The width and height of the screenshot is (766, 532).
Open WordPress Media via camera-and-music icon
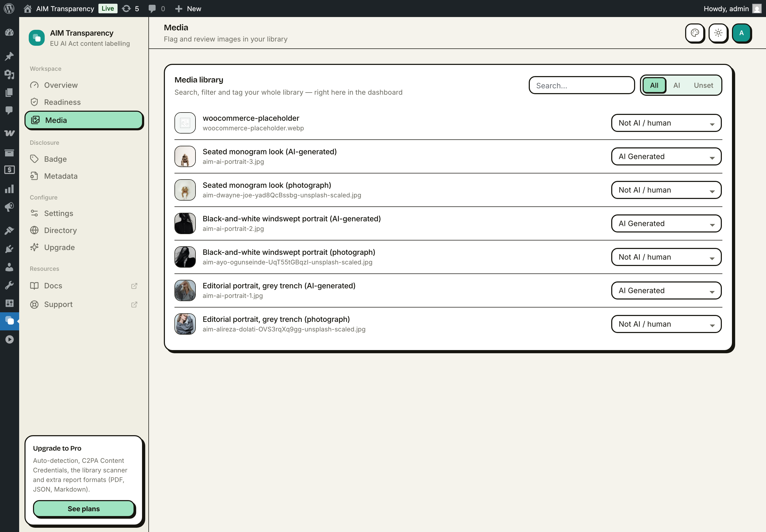pos(9,74)
